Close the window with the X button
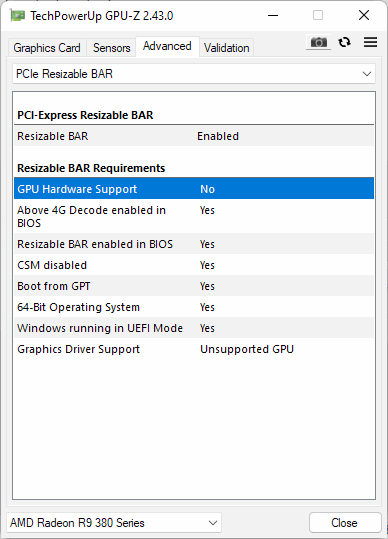Screen dimensions: 388x539 coord(364,15)
